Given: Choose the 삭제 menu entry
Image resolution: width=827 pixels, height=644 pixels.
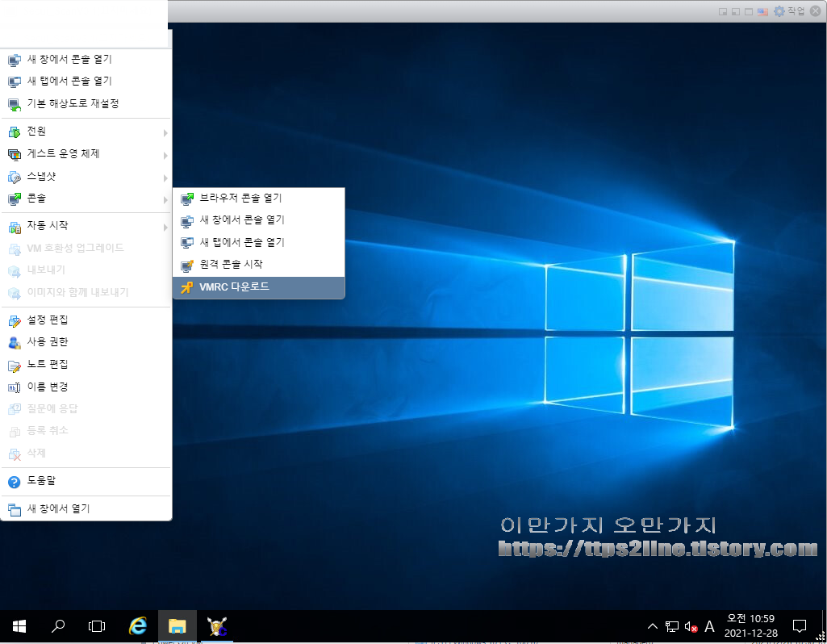Looking at the screenshot, I should (x=86, y=453).
